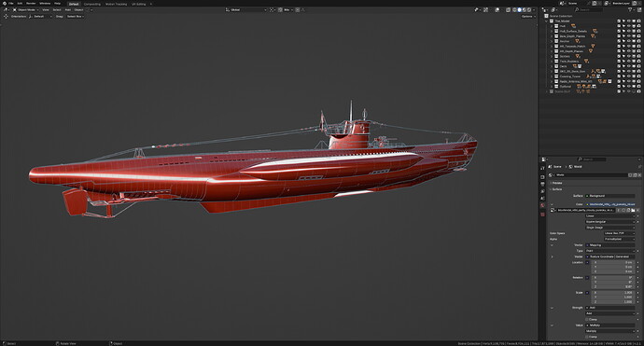Open the Global transform orientation dropdown

tap(246, 10)
